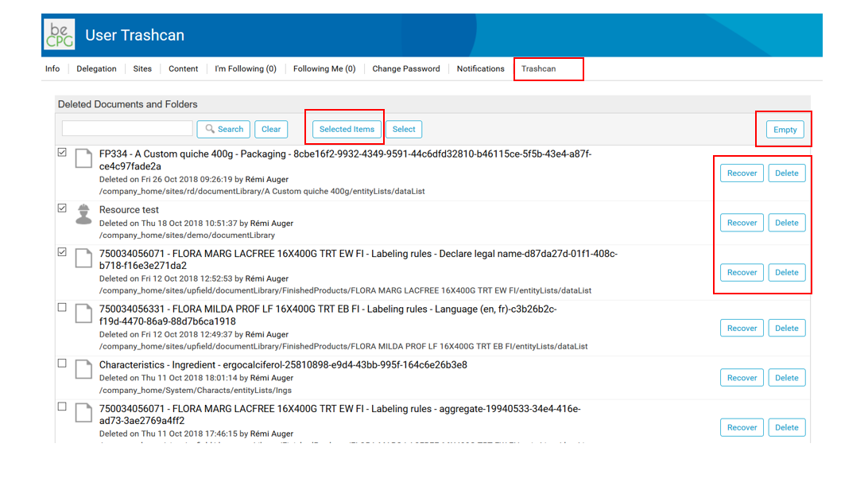Screen dimensions: 868x502
Task: Delete the Resource test item
Action: point(787,223)
